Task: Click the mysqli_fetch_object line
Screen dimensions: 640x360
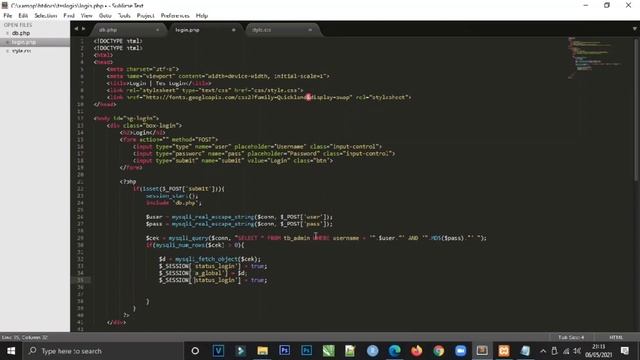Action: click(210, 259)
